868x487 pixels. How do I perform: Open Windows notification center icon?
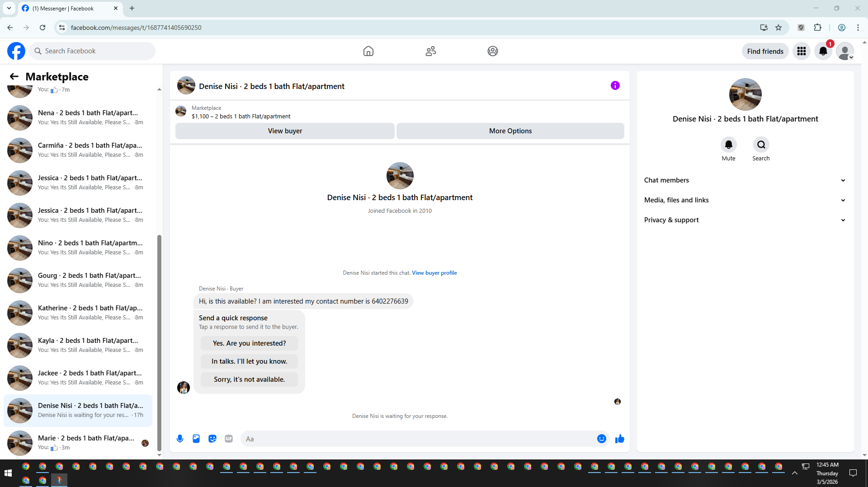853,473
